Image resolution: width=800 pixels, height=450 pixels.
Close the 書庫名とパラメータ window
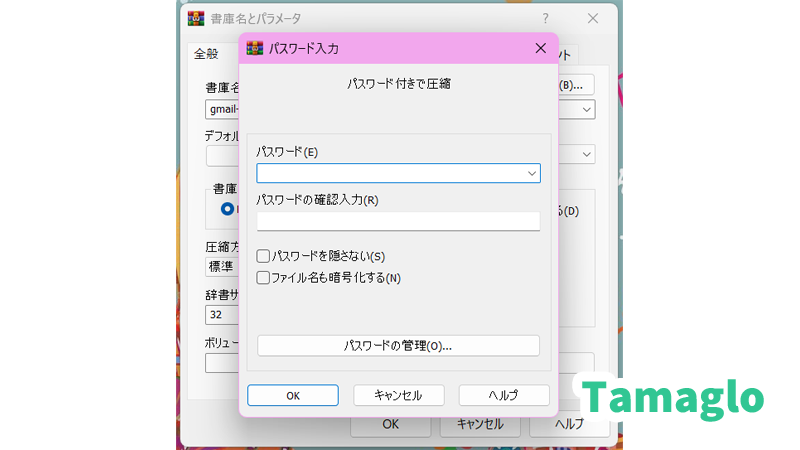coord(593,18)
